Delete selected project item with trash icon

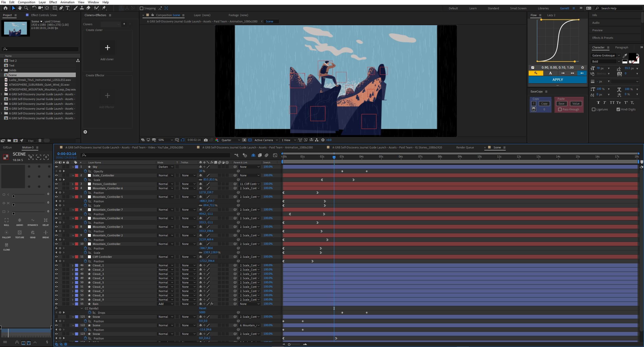tap(40, 140)
